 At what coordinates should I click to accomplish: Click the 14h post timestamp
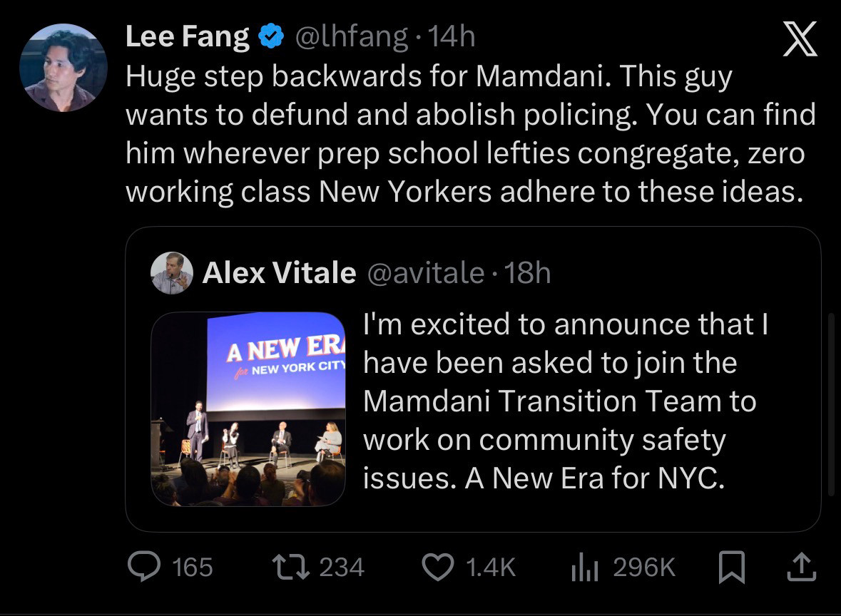click(453, 36)
